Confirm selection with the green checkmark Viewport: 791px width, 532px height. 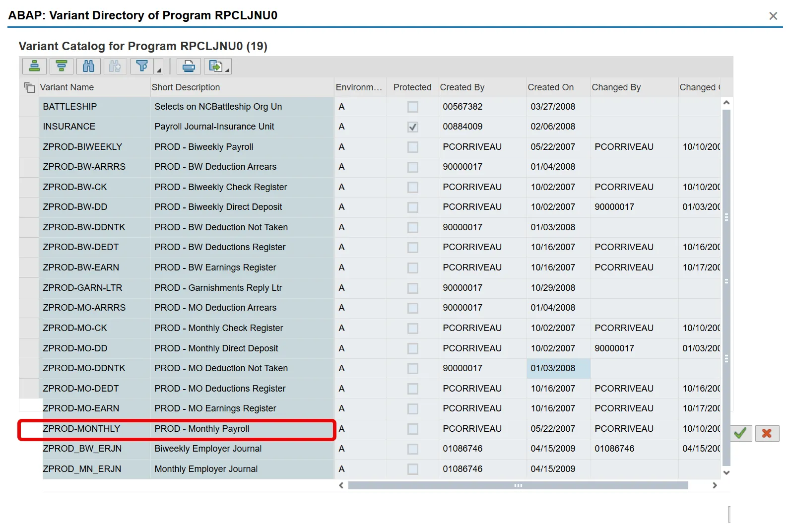coord(740,433)
